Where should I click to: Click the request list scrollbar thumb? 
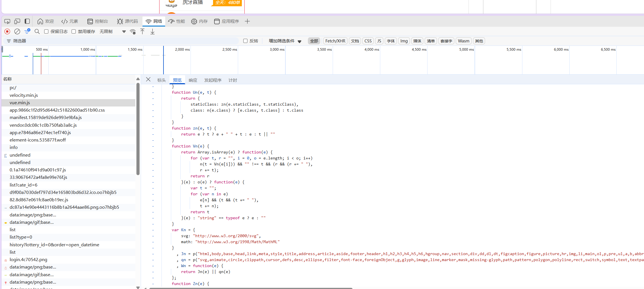pos(138,129)
